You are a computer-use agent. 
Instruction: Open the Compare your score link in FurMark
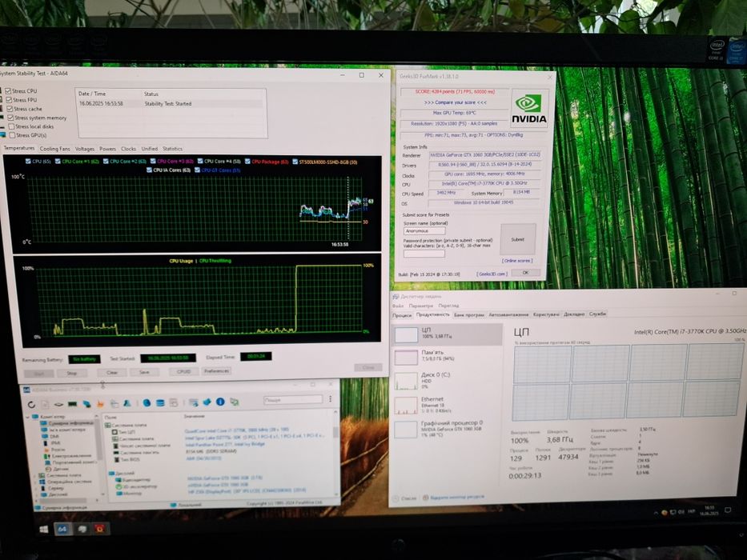tap(455, 102)
